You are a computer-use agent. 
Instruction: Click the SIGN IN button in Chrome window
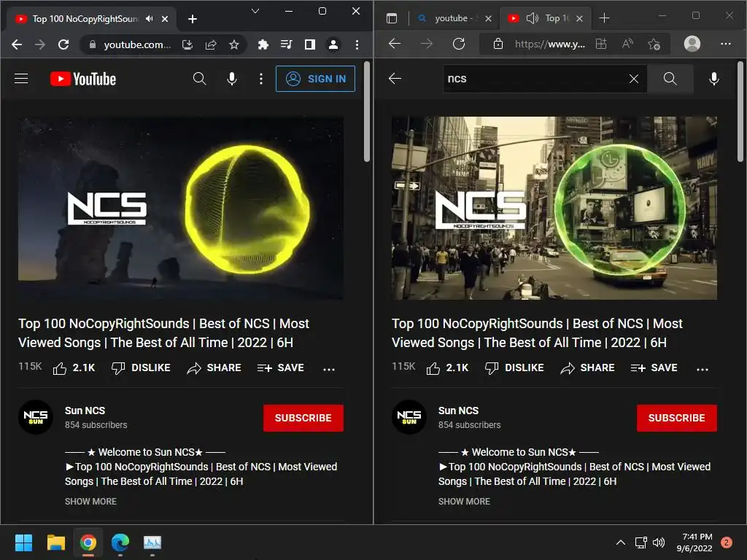315,79
